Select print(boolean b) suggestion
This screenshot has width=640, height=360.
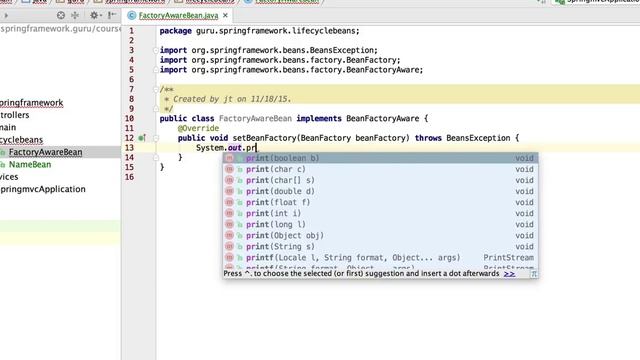pyautogui.click(x=380, y=158)
